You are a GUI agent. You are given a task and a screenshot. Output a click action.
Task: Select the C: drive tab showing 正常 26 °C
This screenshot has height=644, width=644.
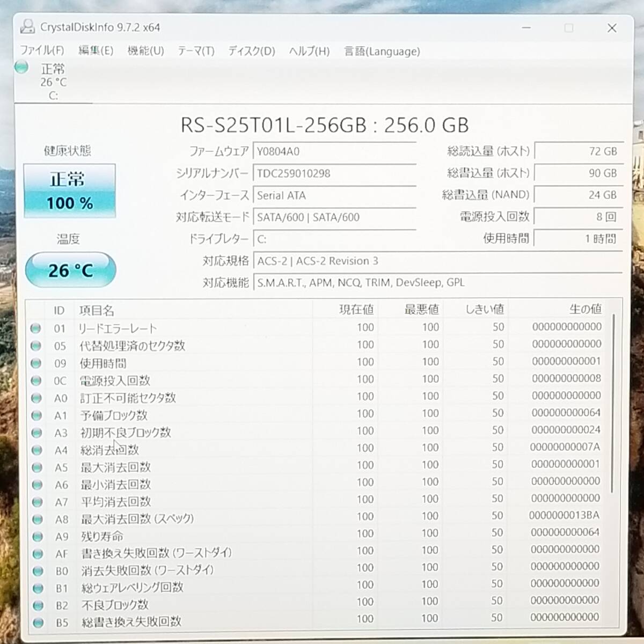tap(53, 82)
